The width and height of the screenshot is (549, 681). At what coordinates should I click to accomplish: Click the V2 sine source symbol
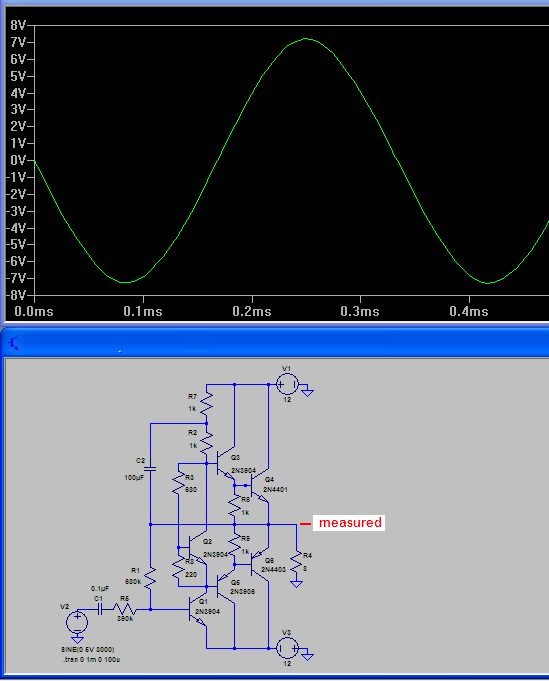pos(77,622)
